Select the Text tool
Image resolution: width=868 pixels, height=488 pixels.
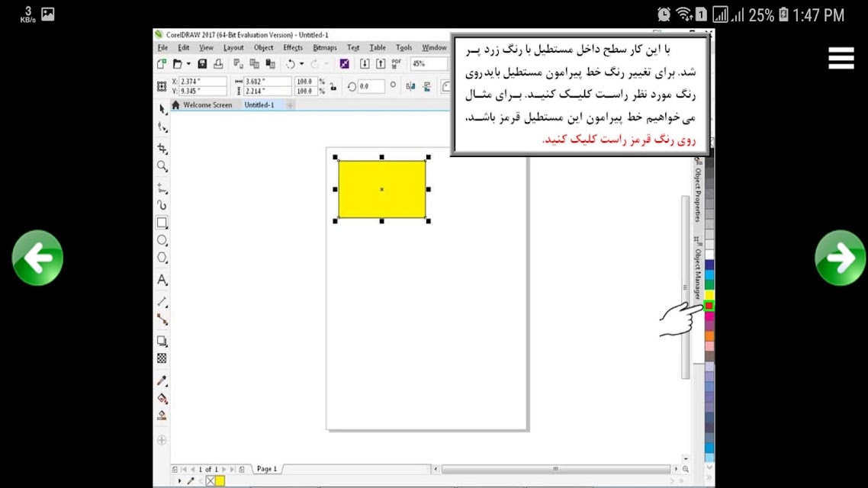pos(162,280)
